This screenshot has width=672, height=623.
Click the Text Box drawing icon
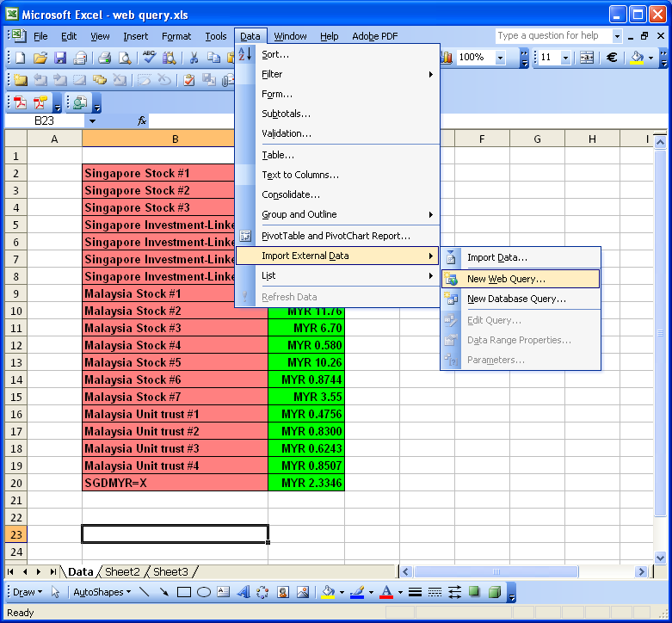coord(224,592)
